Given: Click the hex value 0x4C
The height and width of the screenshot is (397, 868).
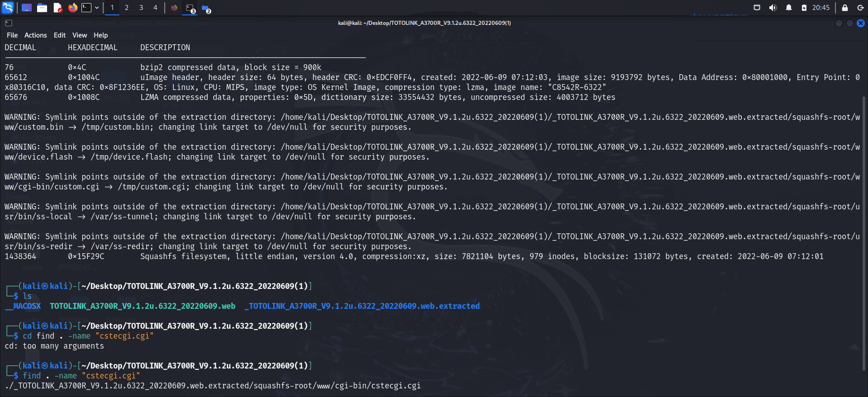Looking at the screenshot, I should (77, 67).
